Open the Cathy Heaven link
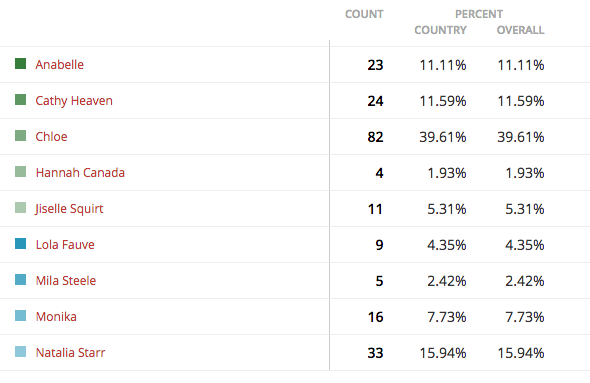 [x=74, y=101]
